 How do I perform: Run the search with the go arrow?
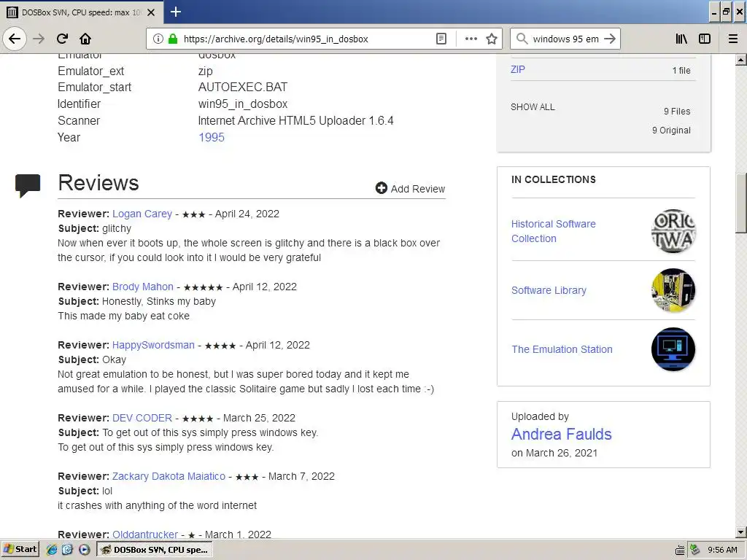coord(610,39)
